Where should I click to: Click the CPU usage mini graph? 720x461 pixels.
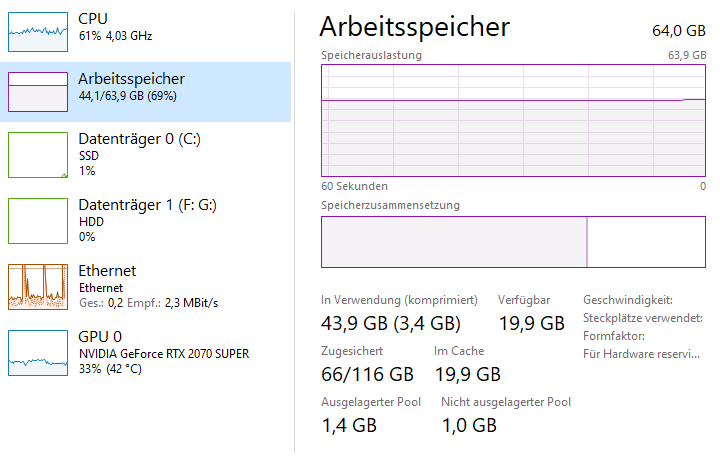38,32
